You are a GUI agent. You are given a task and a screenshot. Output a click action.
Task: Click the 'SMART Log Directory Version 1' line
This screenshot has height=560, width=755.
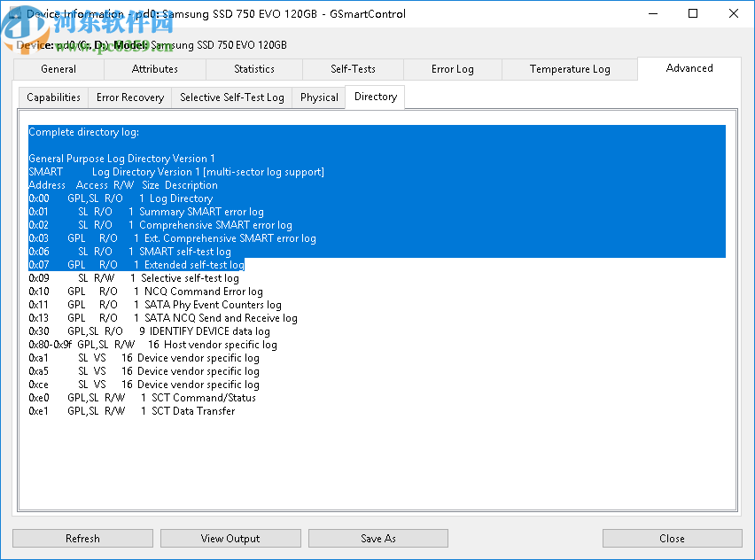(176, 172)
